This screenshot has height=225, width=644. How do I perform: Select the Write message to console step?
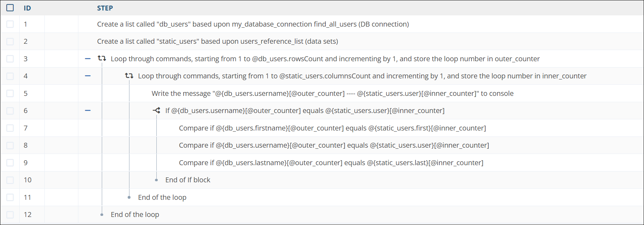click(332, 93)
